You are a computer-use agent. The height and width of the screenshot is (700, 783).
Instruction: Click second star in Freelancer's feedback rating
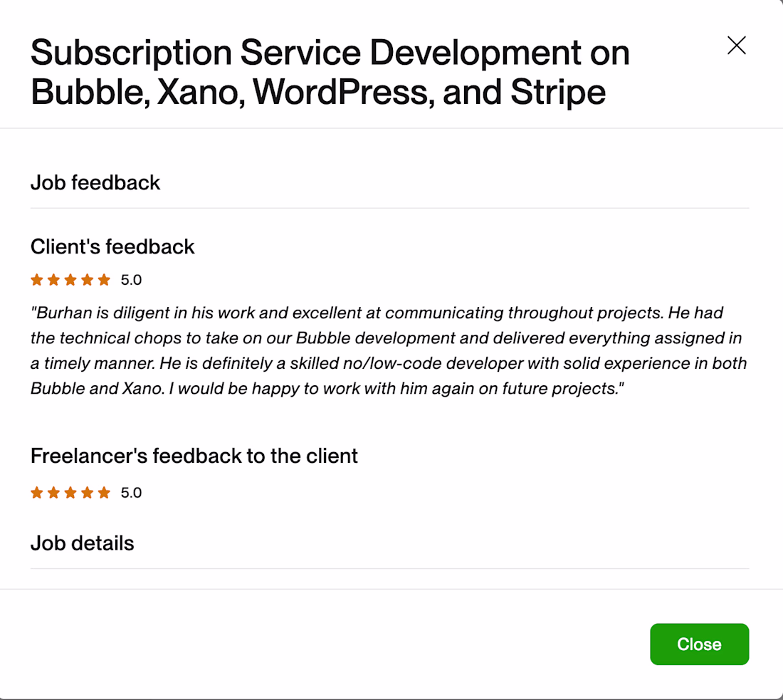(53, 493)
